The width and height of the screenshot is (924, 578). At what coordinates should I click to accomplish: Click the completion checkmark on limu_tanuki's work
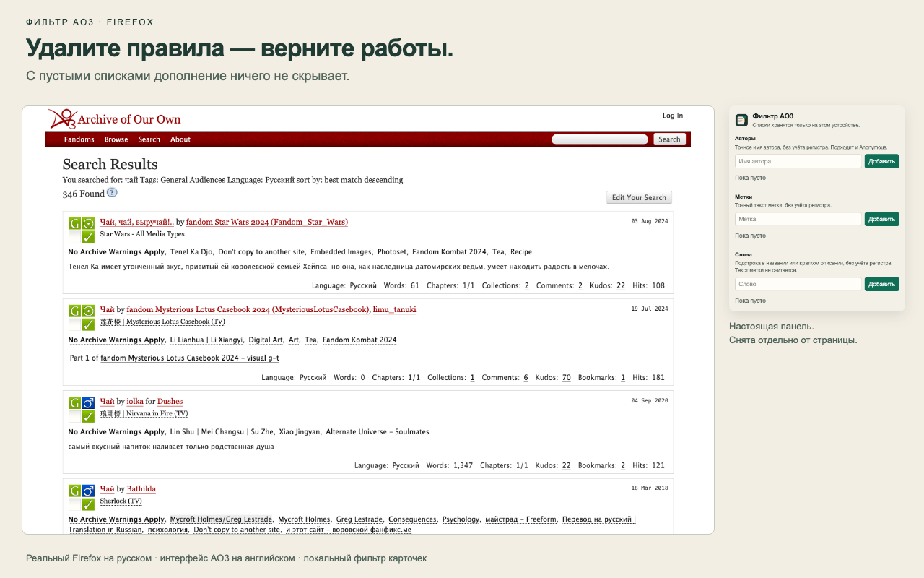tap(89, 324)
